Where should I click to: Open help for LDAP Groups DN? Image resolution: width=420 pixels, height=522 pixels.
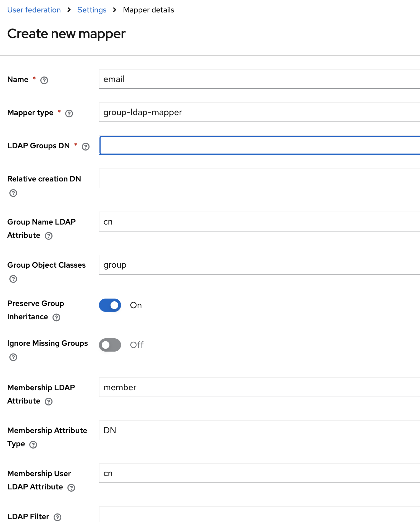[86, 147]
